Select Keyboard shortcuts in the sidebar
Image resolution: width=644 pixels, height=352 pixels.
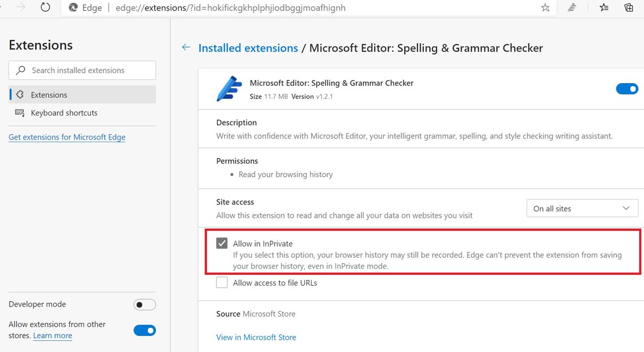click(x=82, y=113)
